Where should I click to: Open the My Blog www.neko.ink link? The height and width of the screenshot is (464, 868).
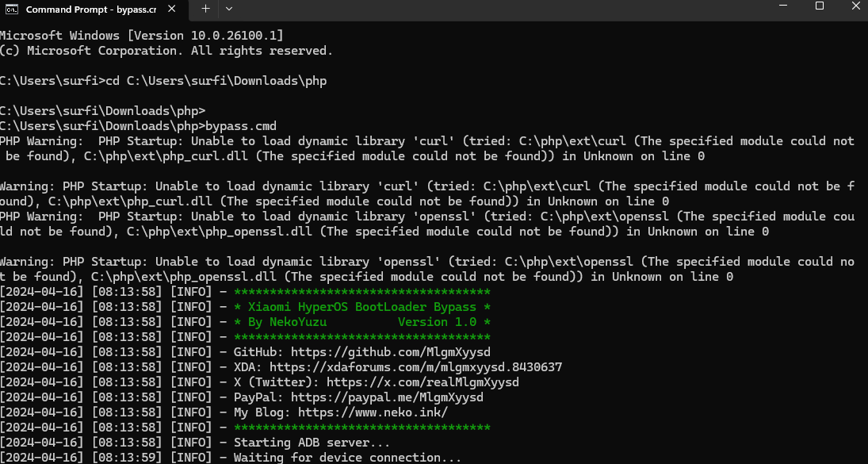tap(373, 412)
